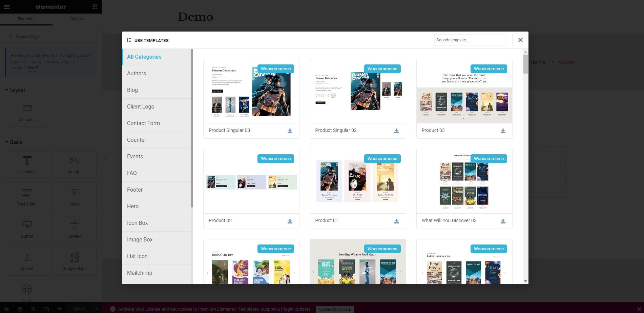Select the Events category
Image resolution: width=644 pixels, height=313 pixels.
point(157,157)
